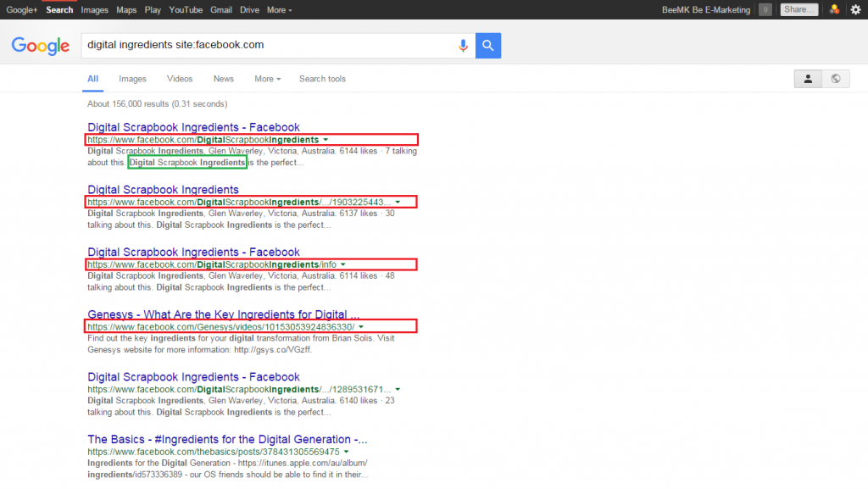Viewport: 868px width, 489px height.
Task: Open the Genesys Key Ingredients for Digital result
Action: pos(224,314)
